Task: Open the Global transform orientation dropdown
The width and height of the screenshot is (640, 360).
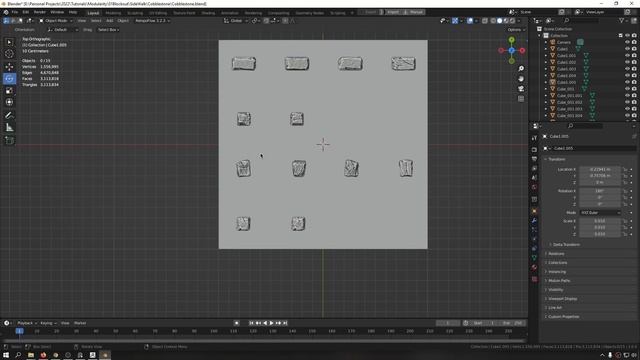Action: click(x=236, y=20)
